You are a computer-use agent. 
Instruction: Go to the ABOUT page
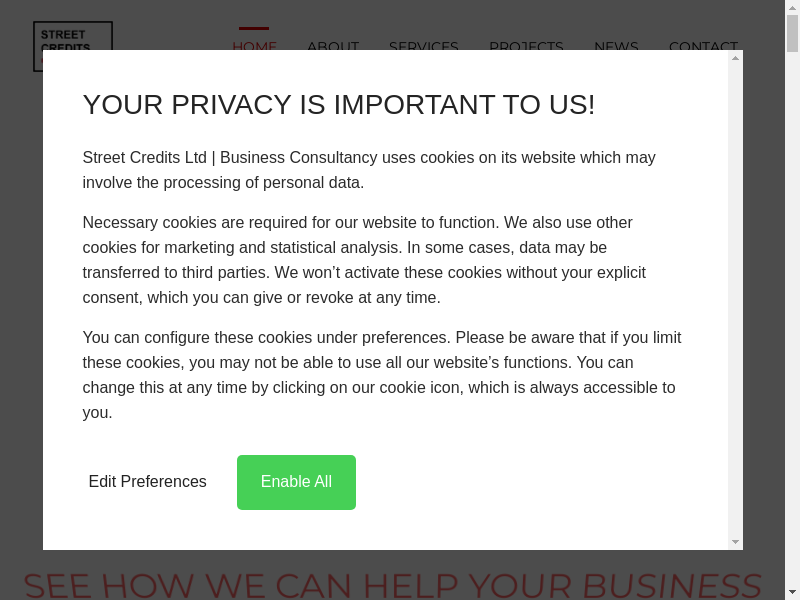pos(332,46)
